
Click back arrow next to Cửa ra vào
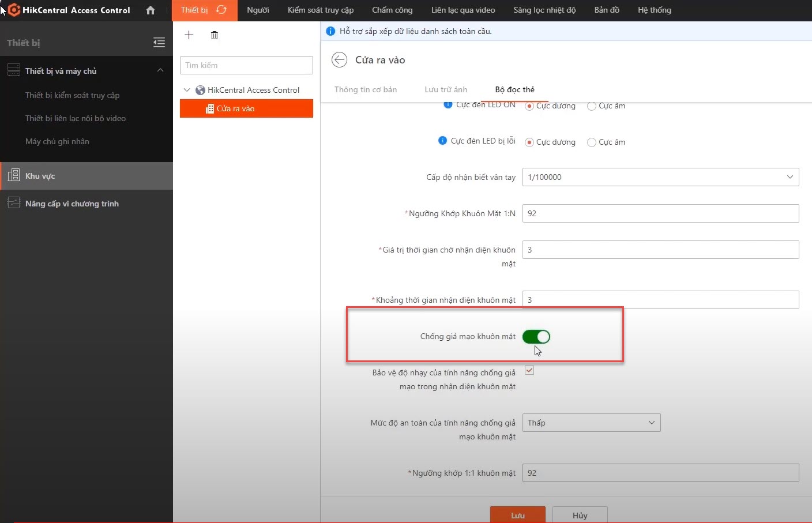click(339, 60)
